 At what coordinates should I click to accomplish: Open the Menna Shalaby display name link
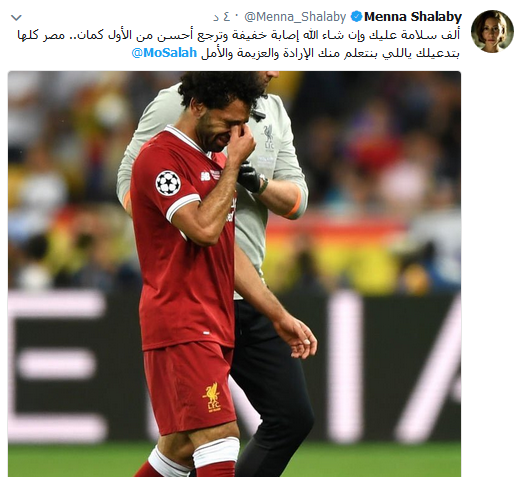[x=413, y=17]
